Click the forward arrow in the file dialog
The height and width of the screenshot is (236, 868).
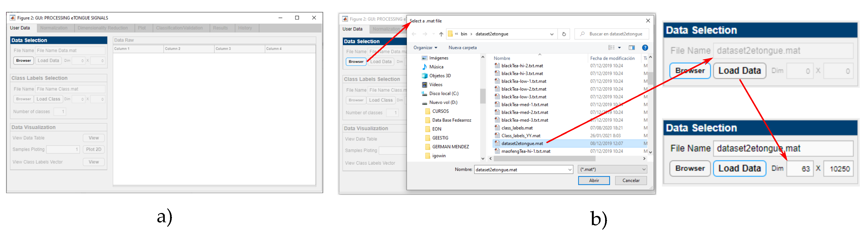pyautogui.click(x=424, y=34)
